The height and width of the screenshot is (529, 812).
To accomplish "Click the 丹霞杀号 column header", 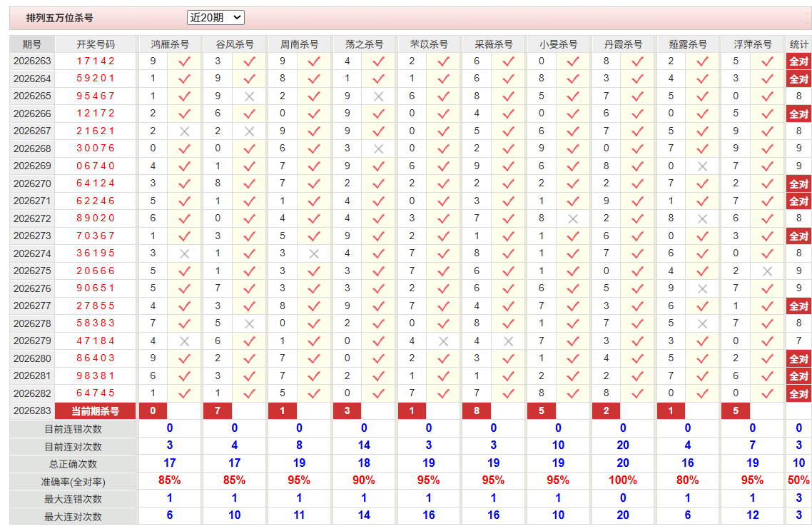I will (x=623, y=44).
